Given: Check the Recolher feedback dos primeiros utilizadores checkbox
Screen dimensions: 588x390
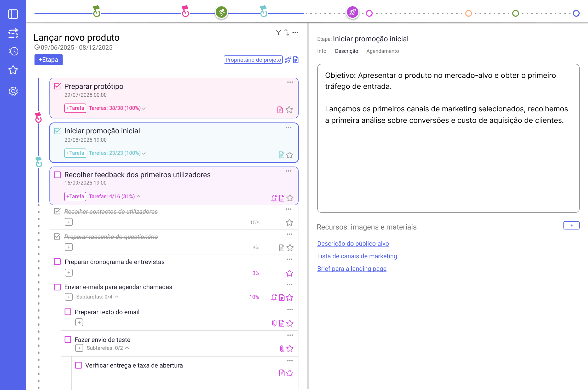Looking at the screenshot, I should pyautogui.click(x=57, y=175).
